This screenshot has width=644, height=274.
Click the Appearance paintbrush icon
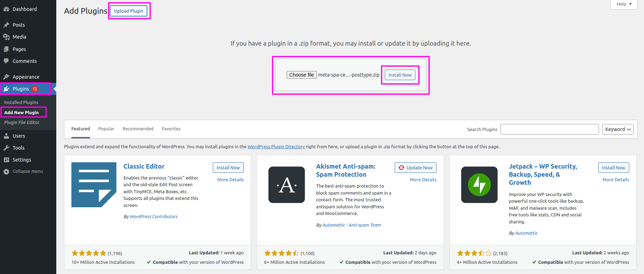pyautogui.click(x=6, y=77)
